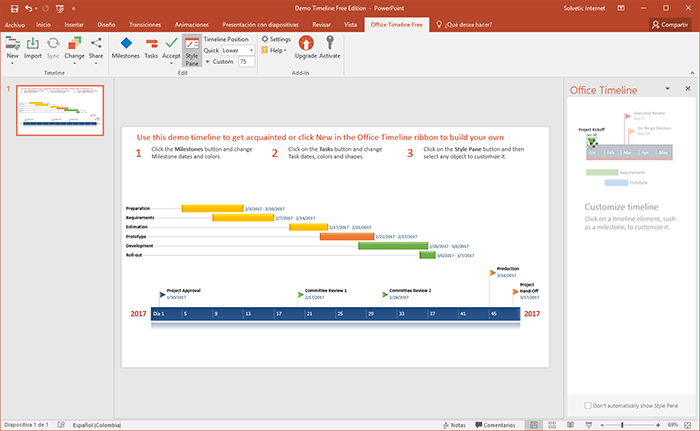Switch to the Insertar tab
This screenshot has width=700, height=431.
[74, 25]
